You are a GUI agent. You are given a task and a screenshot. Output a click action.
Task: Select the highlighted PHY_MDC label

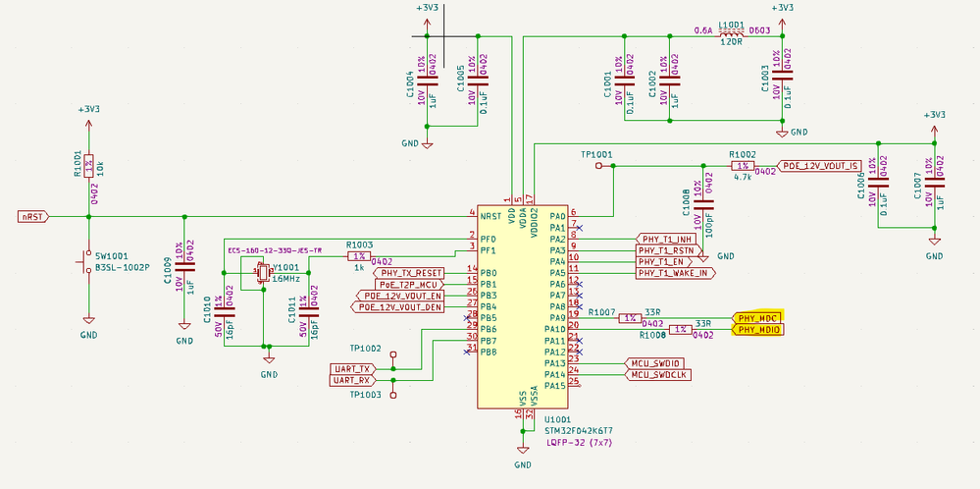pos(757,318)
